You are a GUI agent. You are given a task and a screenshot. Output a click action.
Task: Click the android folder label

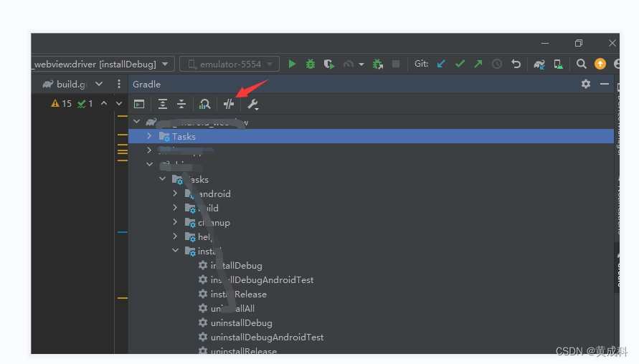[214, 193]
